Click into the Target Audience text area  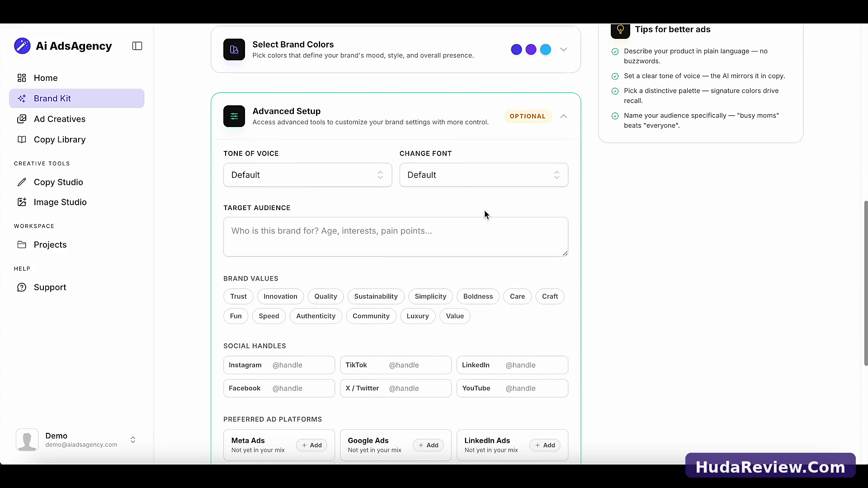point(396,237)
